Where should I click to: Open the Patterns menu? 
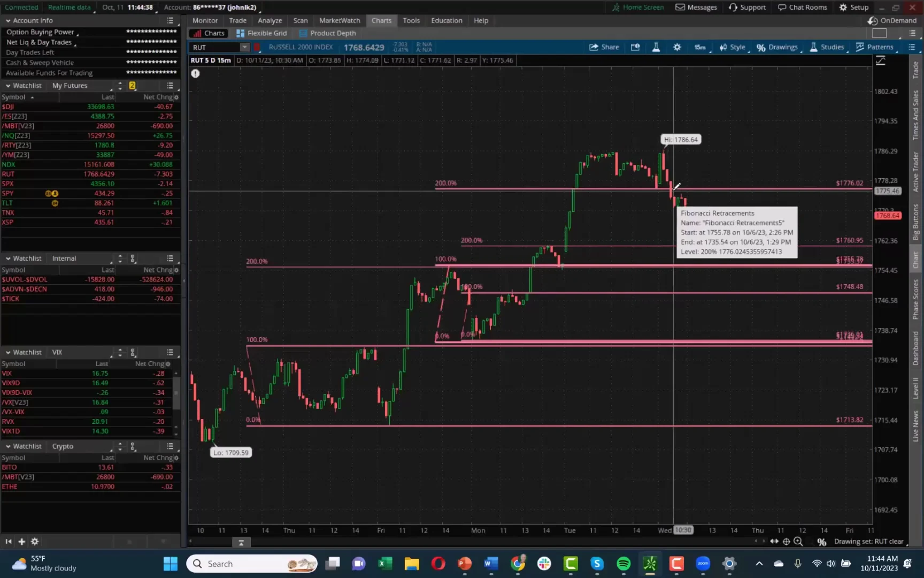[875, 47]
